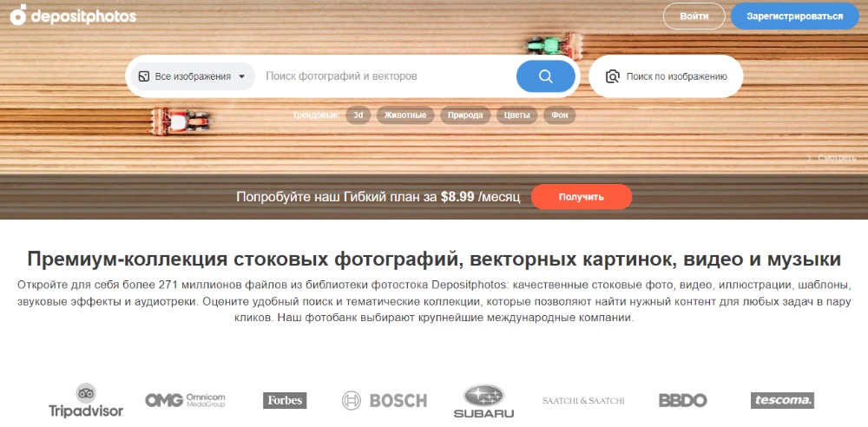The height and width of the screenshot is (427, 868).
Task: Click the OMG Omnicom MediaGroup logo
Action: pyautogui.click(x=186, y=400)
